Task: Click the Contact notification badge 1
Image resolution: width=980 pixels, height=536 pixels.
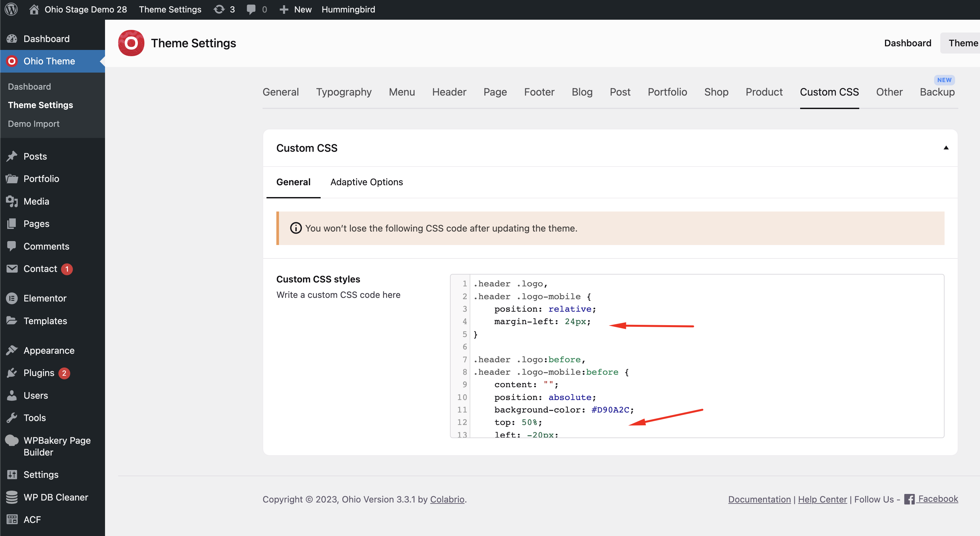Action: [67, 269]
